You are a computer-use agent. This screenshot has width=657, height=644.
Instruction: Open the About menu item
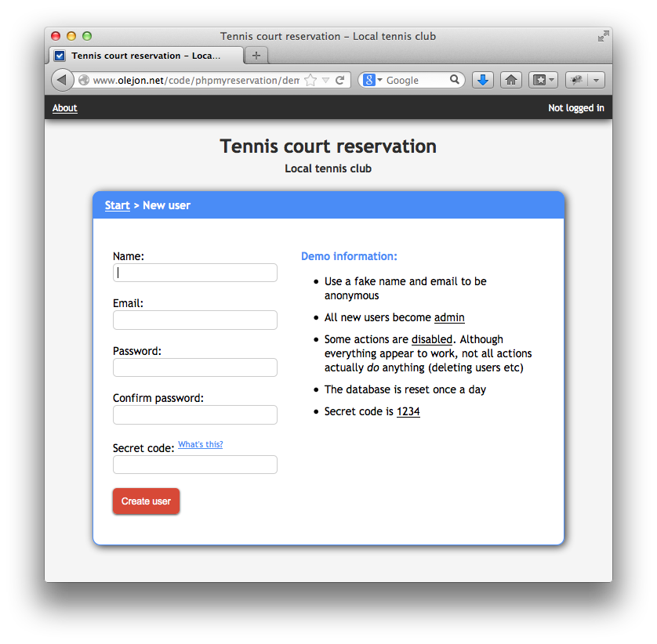pyautogui.click(x=64, y=108)
